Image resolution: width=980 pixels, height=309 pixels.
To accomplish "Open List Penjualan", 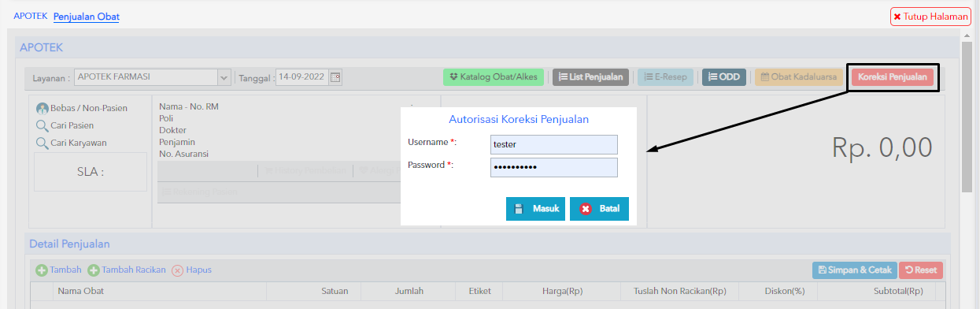I will pyautogui.click(x=590, y=77).
